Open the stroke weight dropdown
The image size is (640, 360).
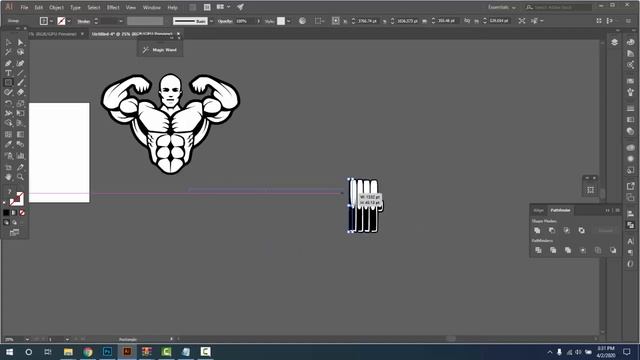pyautogui.click(x=121, y=21)
